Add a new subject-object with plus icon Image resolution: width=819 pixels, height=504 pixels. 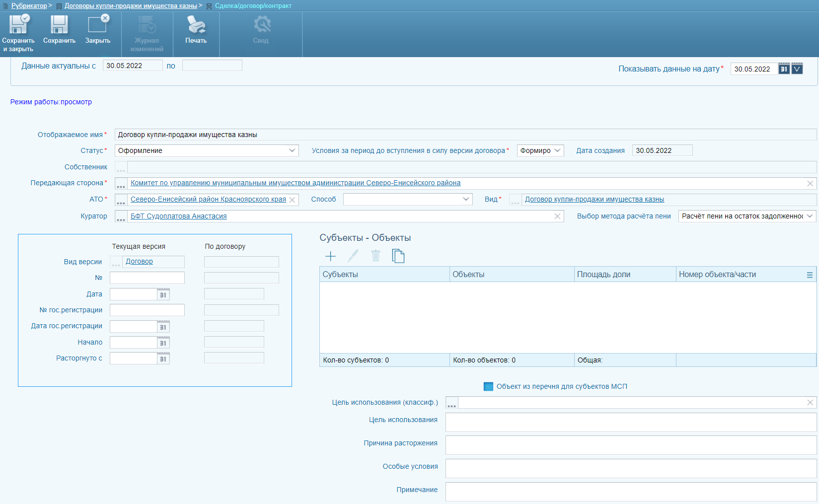coord(330,256)
